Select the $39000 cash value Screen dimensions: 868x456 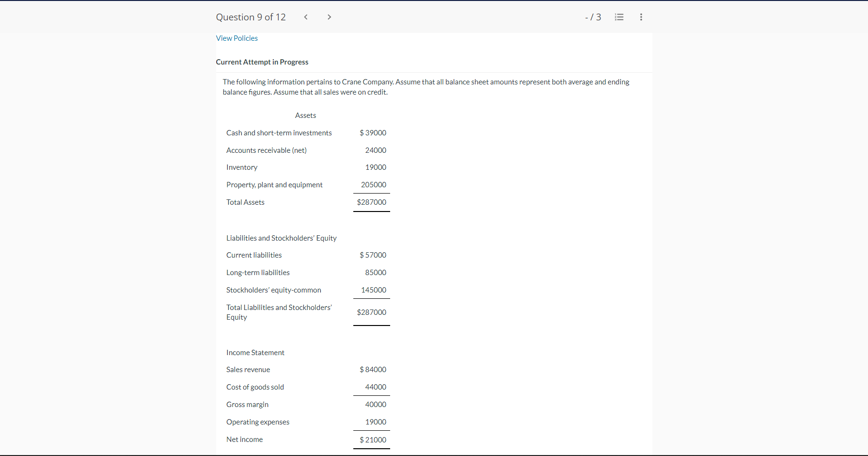point(373,133)
